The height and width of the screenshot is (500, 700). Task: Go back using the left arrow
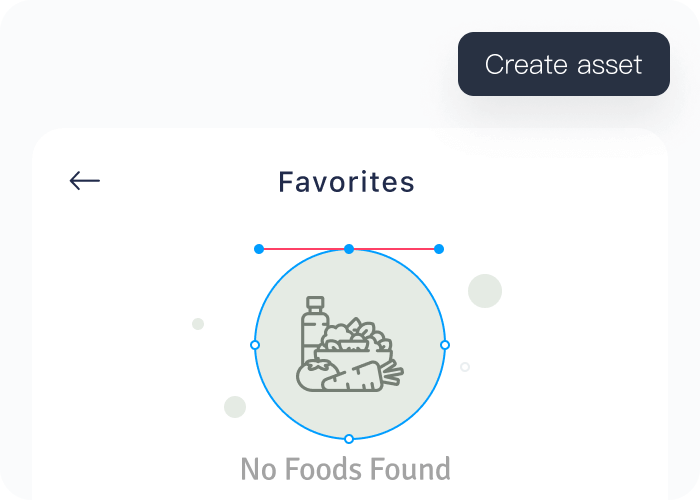[x=85, y=180]
